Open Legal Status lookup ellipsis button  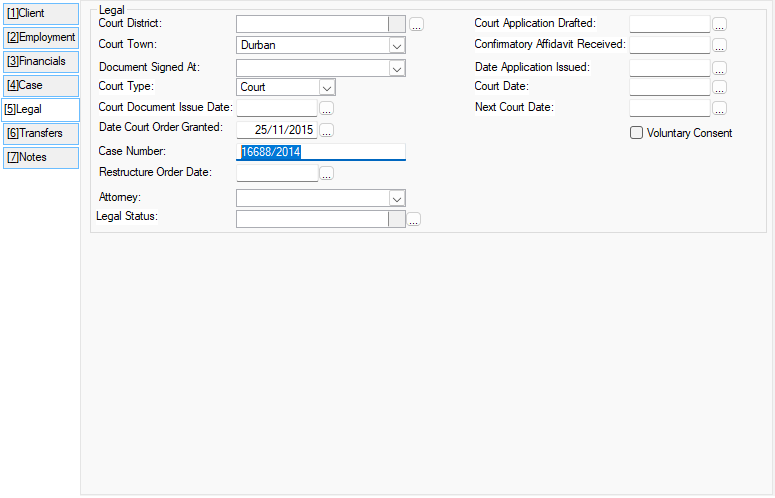click(414, 220)
